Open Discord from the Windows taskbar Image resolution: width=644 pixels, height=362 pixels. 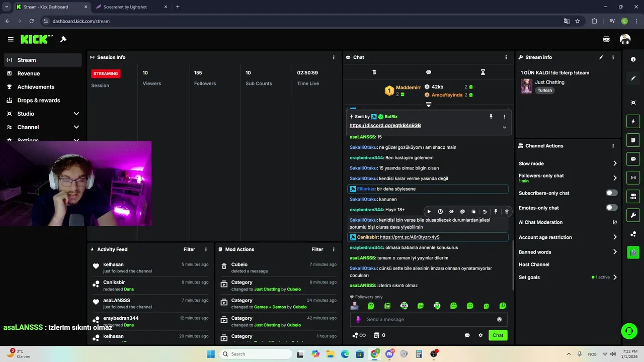(x=389, y=354)
